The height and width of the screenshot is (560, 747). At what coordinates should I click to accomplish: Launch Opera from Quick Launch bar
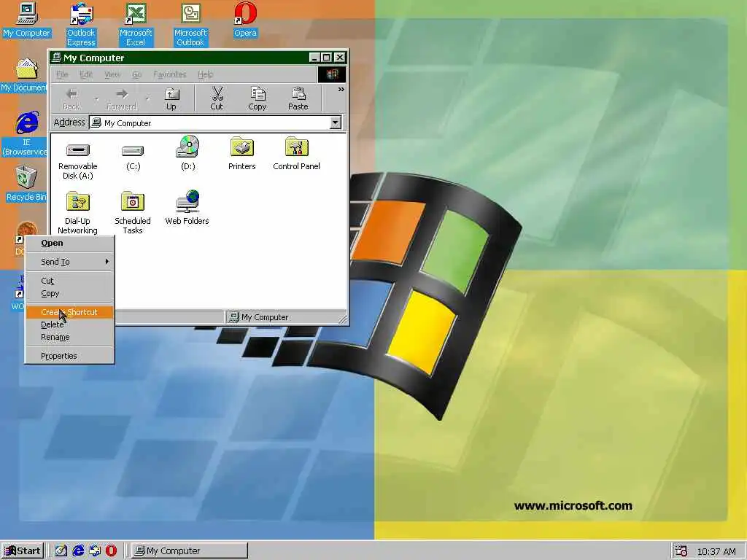click(x=111, y=551)
